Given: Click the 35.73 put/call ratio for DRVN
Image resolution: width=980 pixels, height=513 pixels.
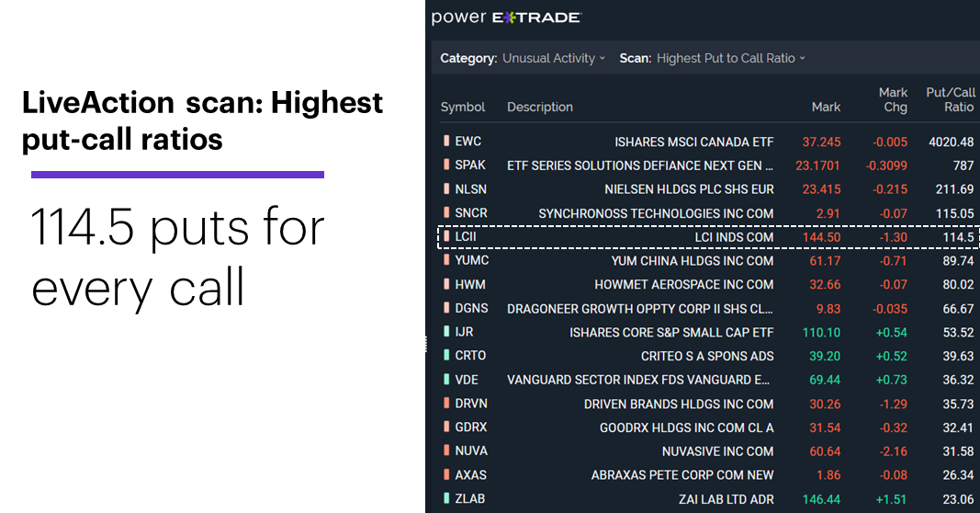Looking at the screenshot, I should click(958, 405).
